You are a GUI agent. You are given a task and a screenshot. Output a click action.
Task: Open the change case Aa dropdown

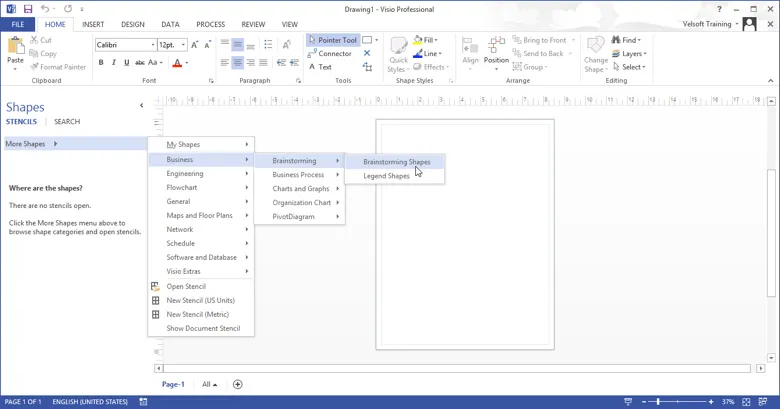(155, 62)
